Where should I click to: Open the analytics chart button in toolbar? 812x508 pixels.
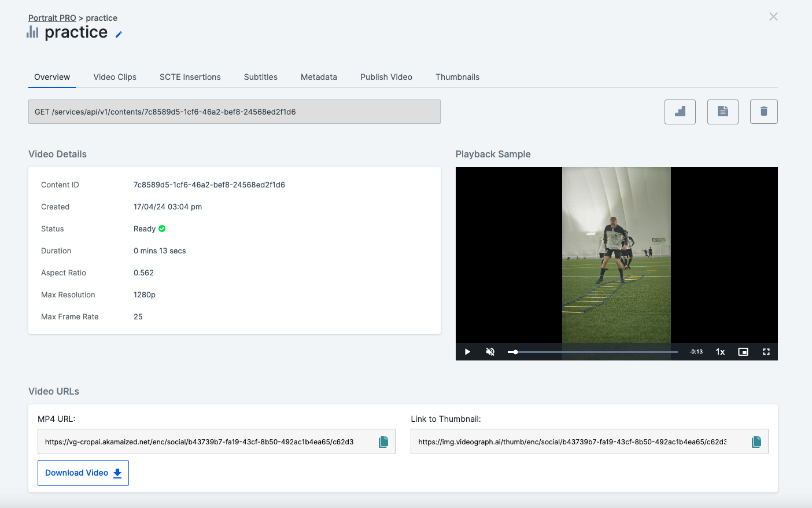point(680,112)
